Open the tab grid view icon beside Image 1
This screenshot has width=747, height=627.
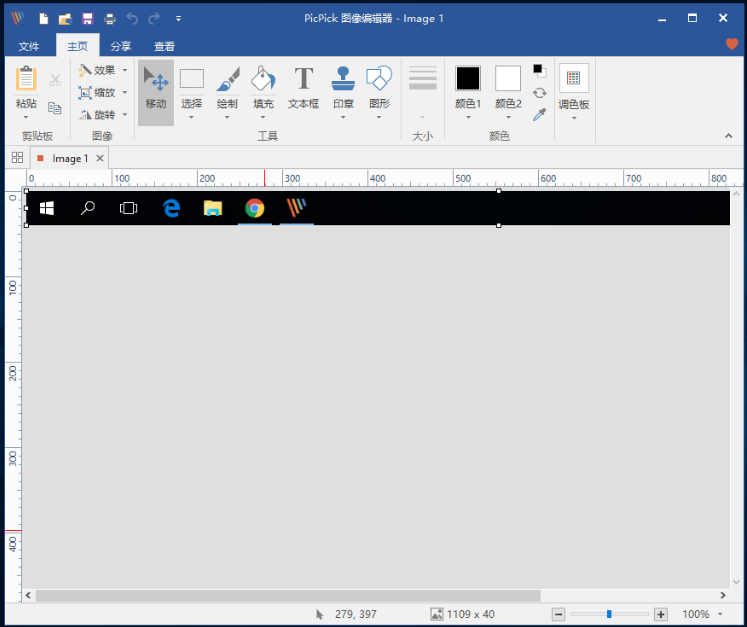(x=17, y=158)
